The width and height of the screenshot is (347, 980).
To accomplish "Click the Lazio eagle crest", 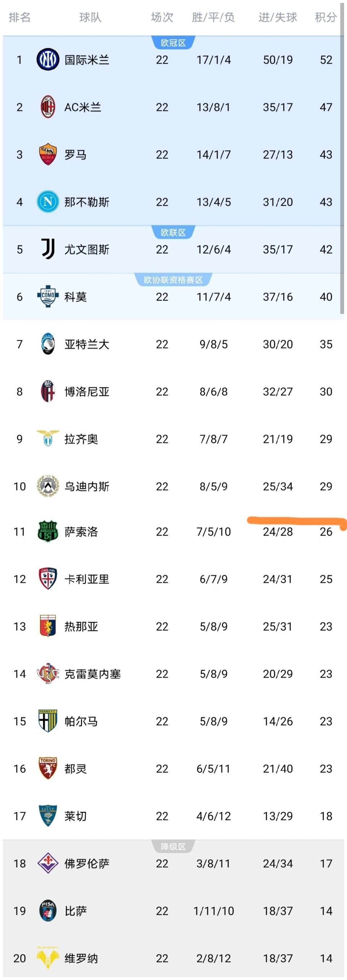I will (x=48, y=438).
